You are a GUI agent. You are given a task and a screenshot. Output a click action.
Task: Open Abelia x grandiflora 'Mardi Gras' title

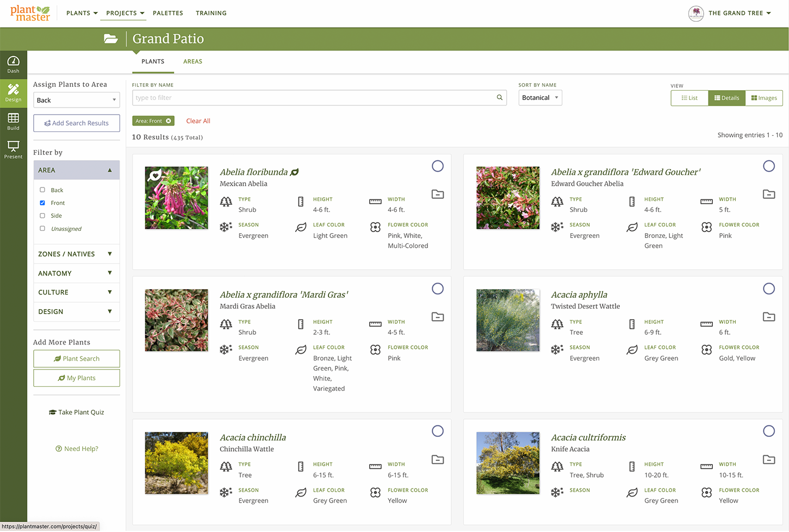[284, 295]
